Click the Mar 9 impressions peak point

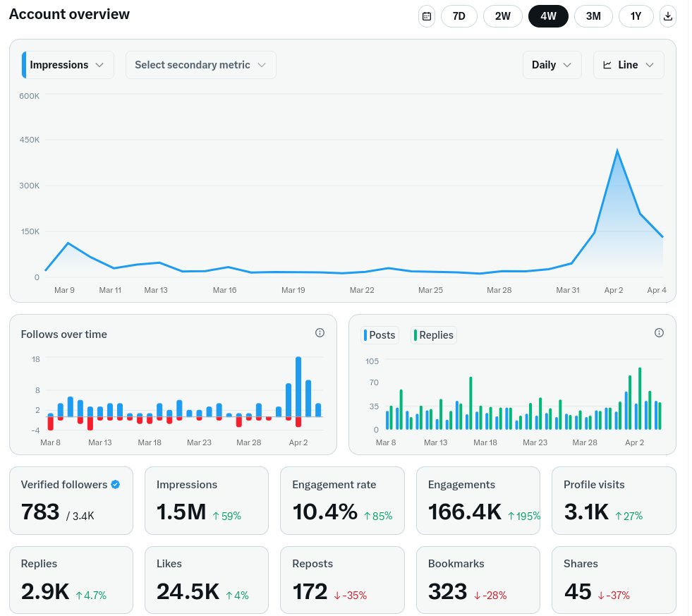[68, 244]
